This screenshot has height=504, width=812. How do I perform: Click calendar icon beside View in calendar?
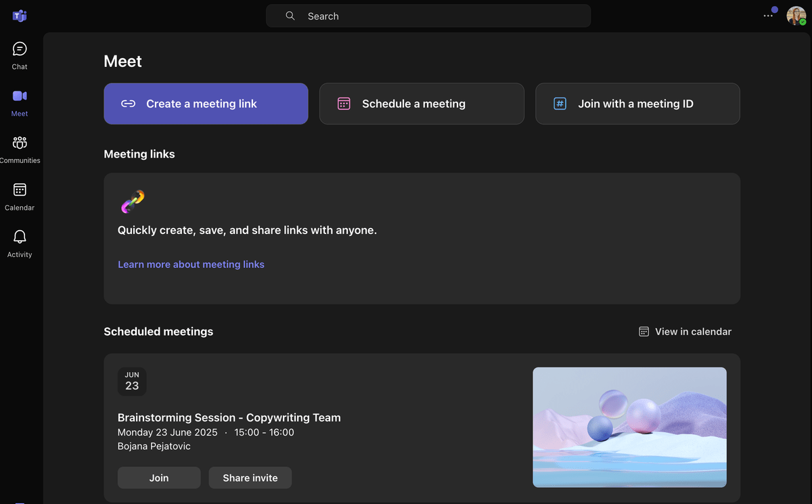point(644,331)
